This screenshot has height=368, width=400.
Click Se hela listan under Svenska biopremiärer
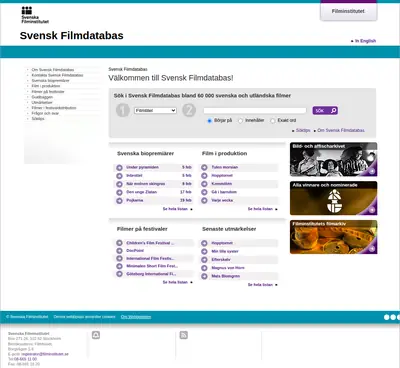(175, 209)
